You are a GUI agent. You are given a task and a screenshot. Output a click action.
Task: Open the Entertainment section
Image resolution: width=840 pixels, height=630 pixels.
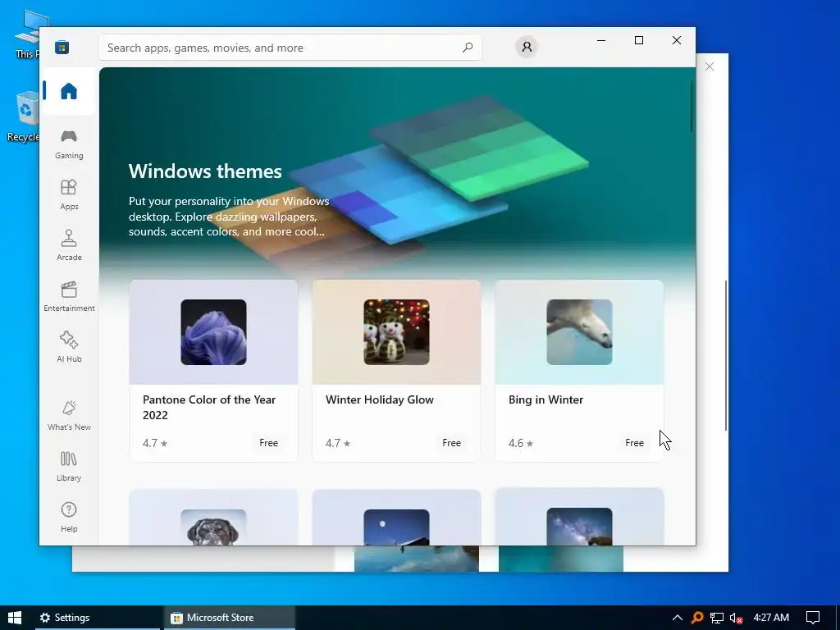69,297
